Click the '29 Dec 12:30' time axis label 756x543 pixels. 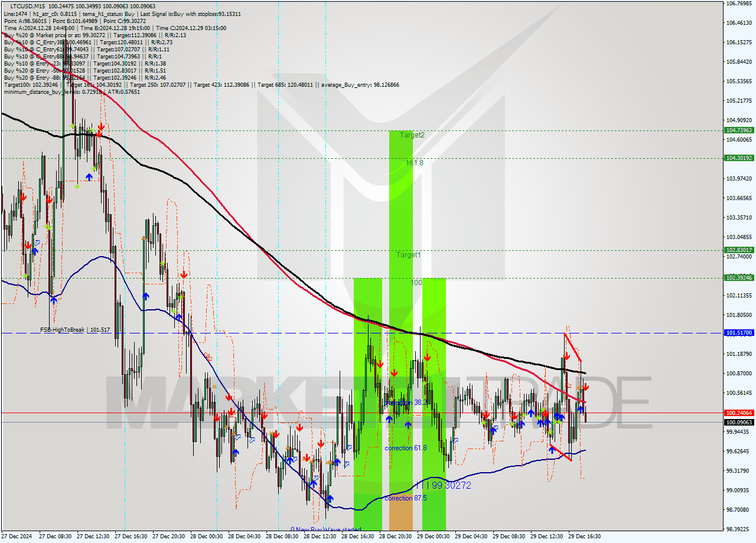pyautogui.click(x=548, y=537)
